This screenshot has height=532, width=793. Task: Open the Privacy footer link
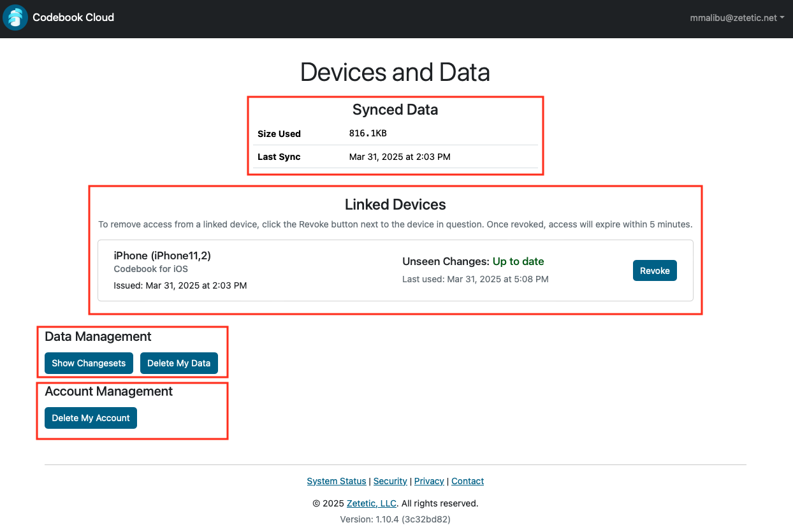pyautogui.click(x=429, y=481)
